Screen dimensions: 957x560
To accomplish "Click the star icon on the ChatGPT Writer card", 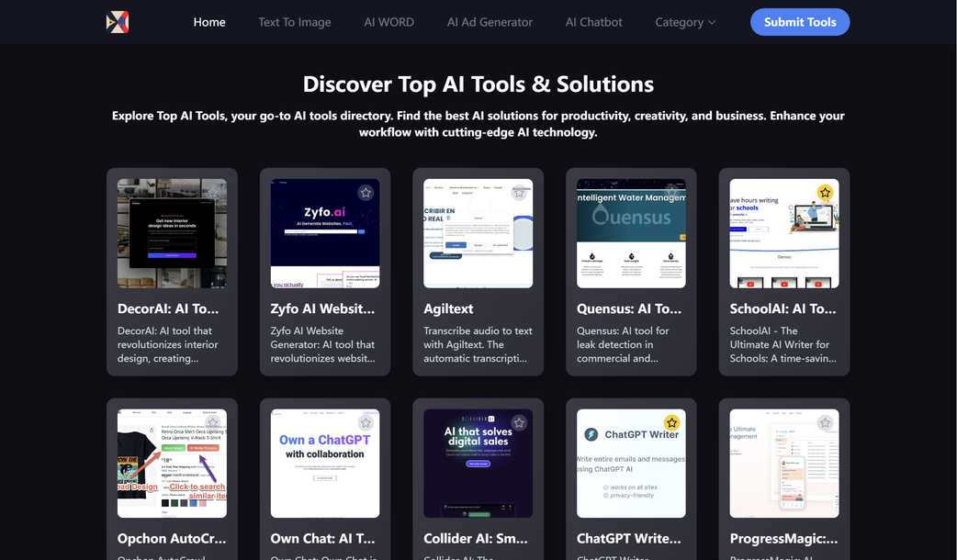I will (x=671, y=422).
